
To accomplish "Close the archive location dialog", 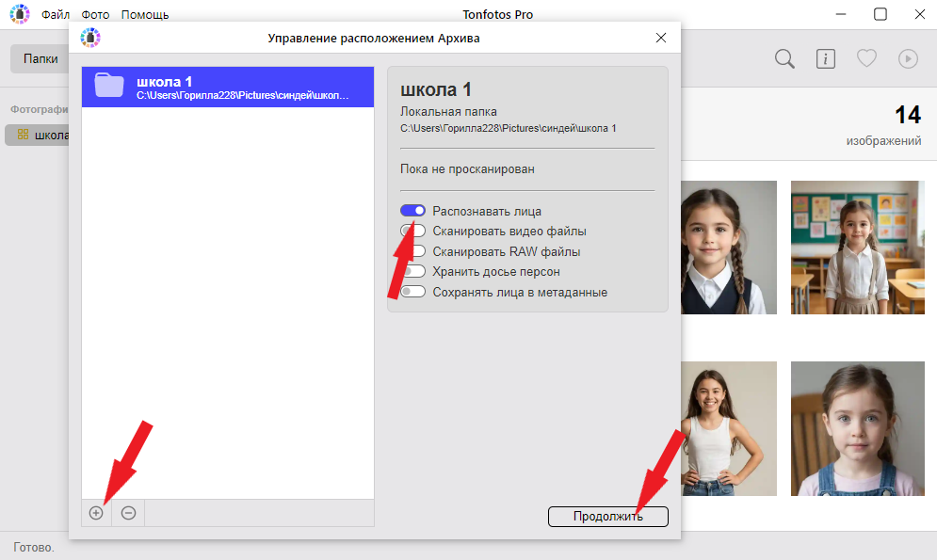I will 661,38.
